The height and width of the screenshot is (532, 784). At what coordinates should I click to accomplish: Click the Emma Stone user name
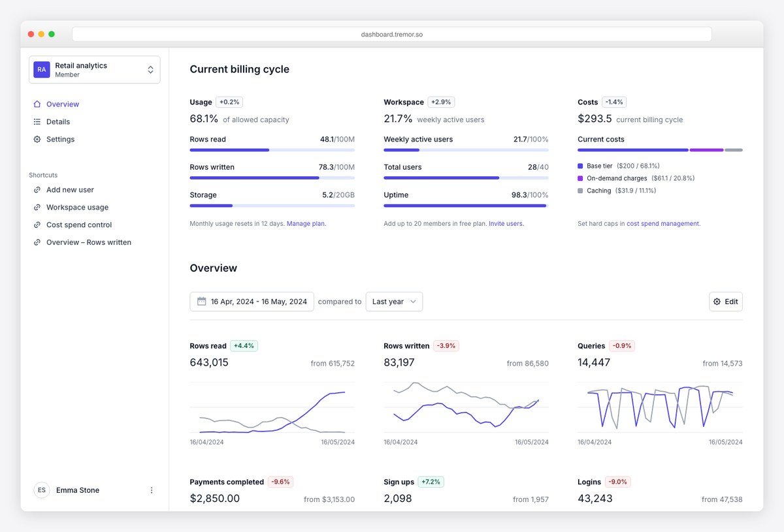pos(78,490)
